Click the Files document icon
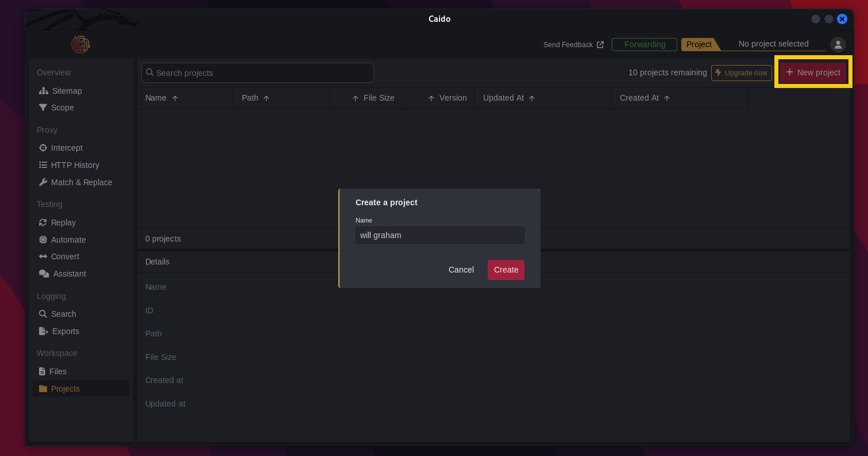The image size is (868, 456). (x=42, y=371)
